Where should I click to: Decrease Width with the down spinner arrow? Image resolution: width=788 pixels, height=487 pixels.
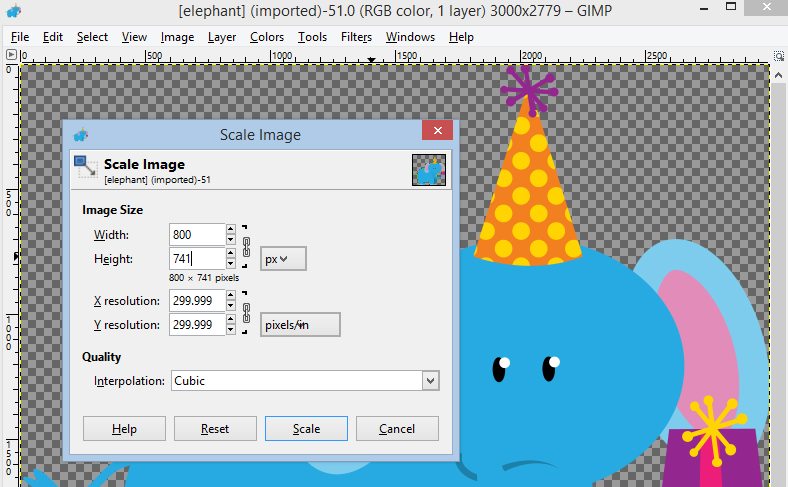231,240
